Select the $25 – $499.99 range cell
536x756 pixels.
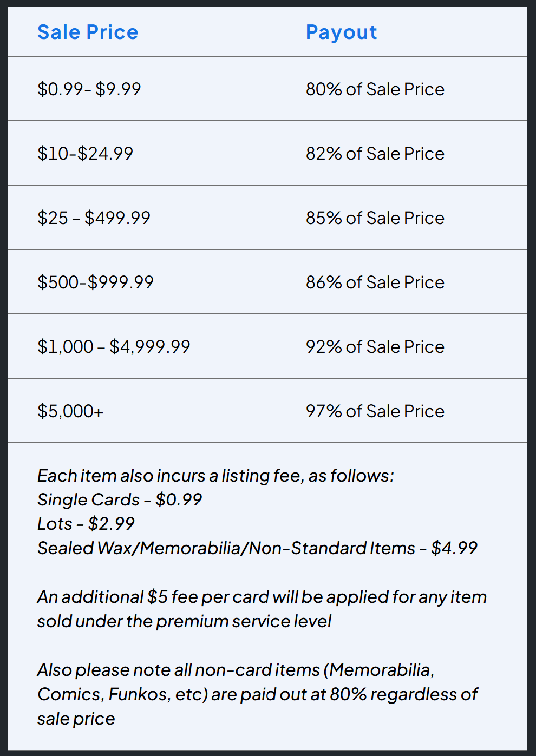coord(94,218)
